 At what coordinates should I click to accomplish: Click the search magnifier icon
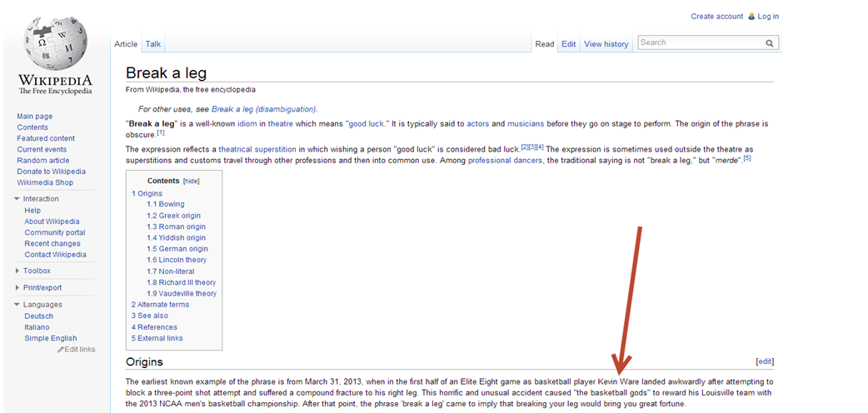coord(770,42)
